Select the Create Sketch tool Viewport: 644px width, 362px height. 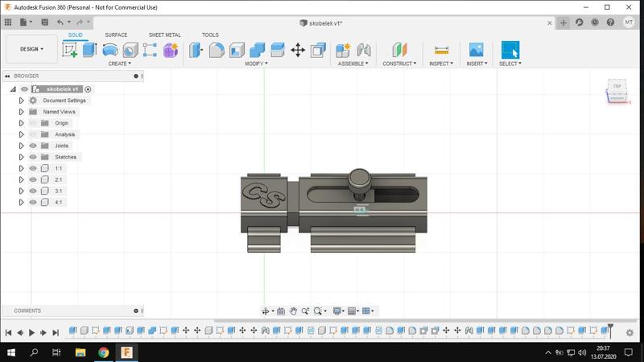70,50
